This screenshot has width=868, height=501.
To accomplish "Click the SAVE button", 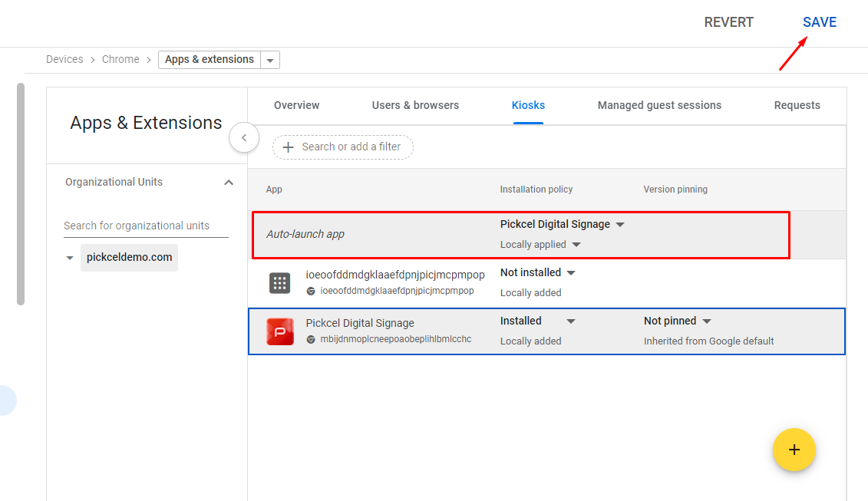I will 820,22.
